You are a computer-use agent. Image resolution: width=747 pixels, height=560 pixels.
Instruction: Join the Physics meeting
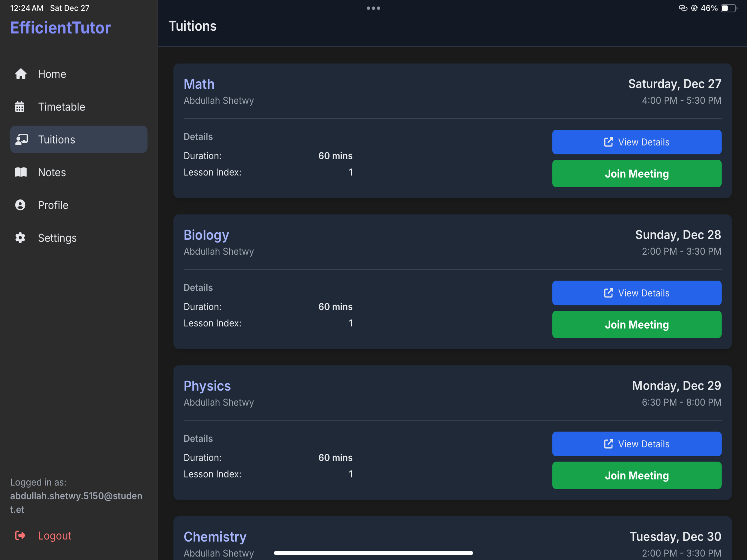[637, 475]
